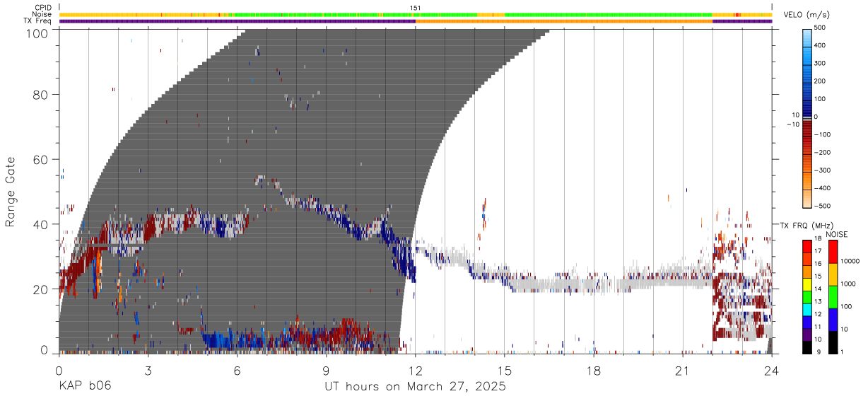This screenshot has height=401, width=868.
Task: Click the TX frequency color scale bar
Action: point(807,297)
